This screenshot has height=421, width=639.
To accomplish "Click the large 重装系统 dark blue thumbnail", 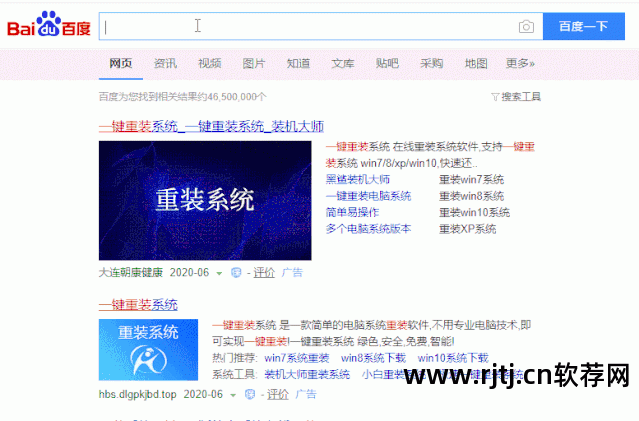I will point(205,201).
